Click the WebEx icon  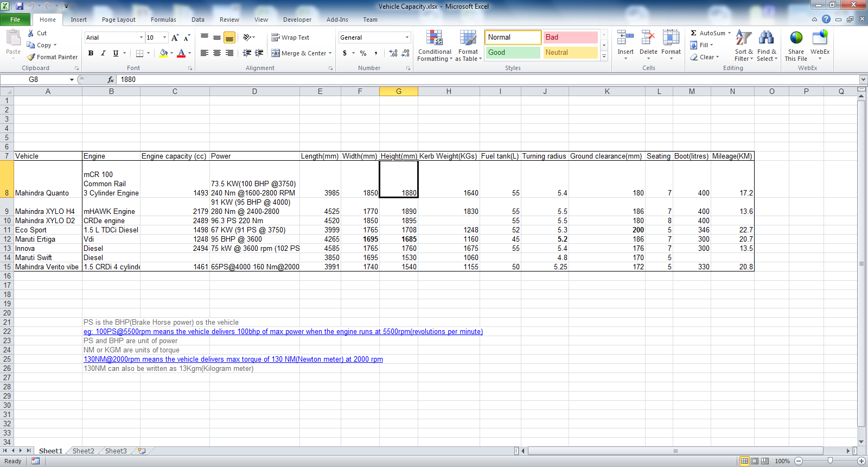point(820,38)
